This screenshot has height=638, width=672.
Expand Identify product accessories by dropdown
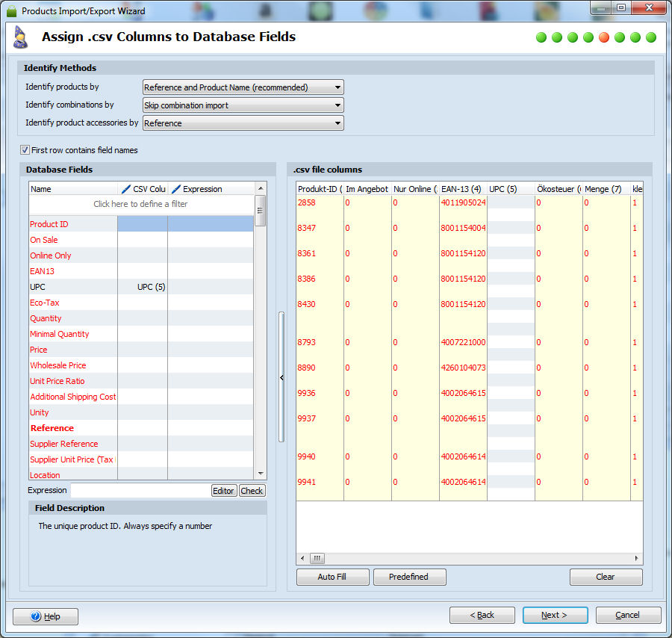click(x=243, y=123)
